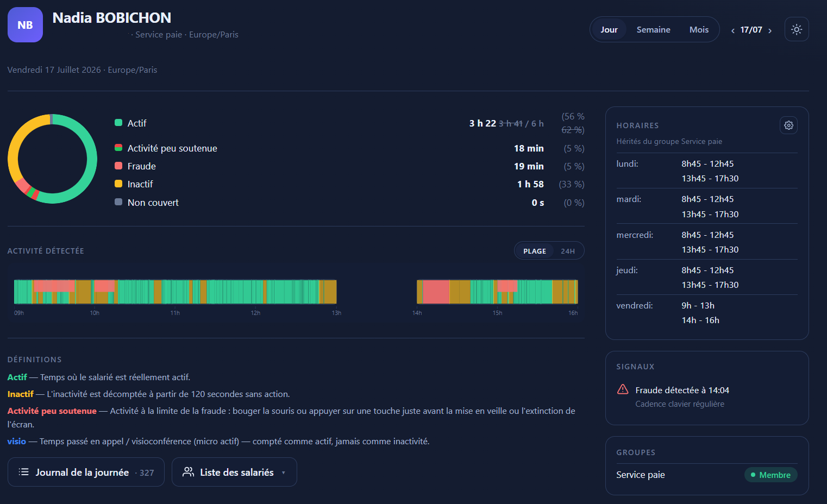This screenshot has height=504, width=827.
Task: Click the list icon in Journal button
Action: (x=23, y=472)
